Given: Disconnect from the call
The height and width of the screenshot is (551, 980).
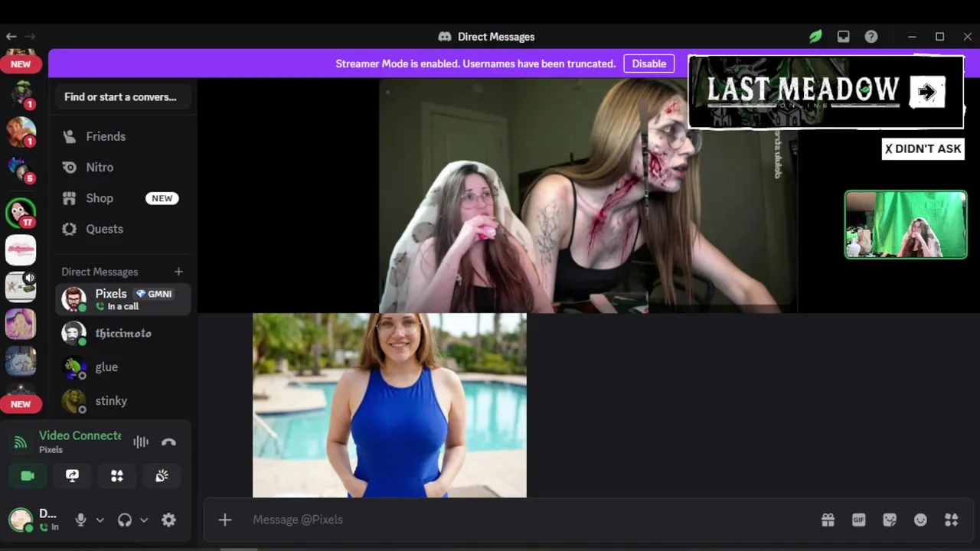Looking at the screenshot, I should 169,442.
